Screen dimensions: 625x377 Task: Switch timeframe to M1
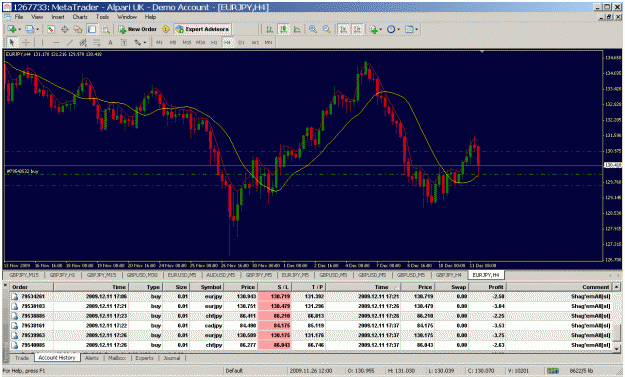(x=159, y=42)
